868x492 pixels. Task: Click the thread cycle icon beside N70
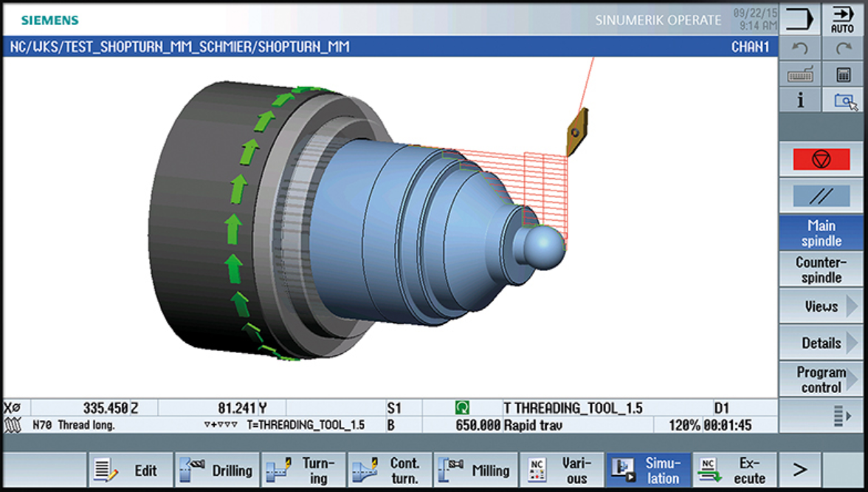click(13, 426)
